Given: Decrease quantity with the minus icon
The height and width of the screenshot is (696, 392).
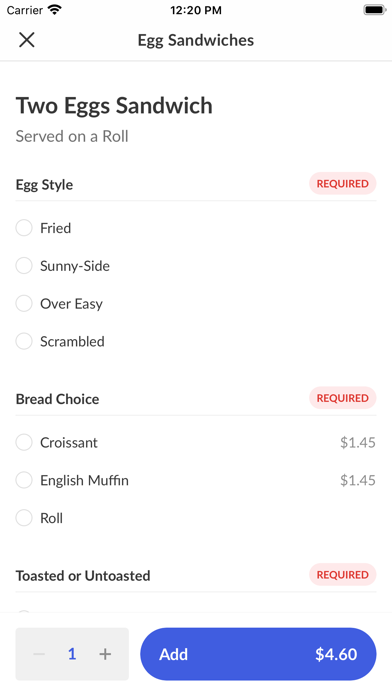Looking at the screenshot, I should pos(39,654).
